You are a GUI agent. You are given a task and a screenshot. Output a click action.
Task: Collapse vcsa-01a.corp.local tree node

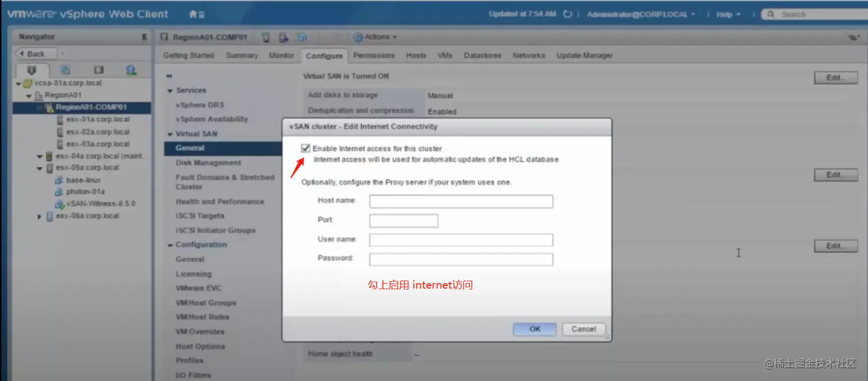coord(19,84)
